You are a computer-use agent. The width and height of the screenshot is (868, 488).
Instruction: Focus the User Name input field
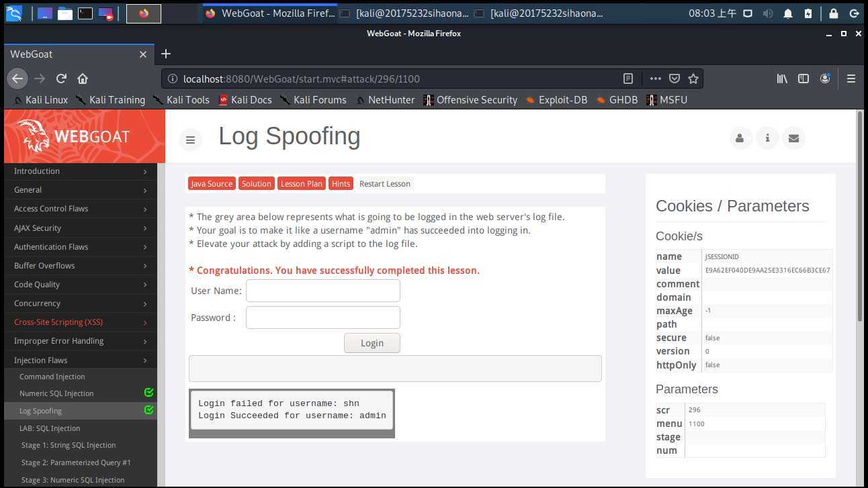[x=323, y=291]
